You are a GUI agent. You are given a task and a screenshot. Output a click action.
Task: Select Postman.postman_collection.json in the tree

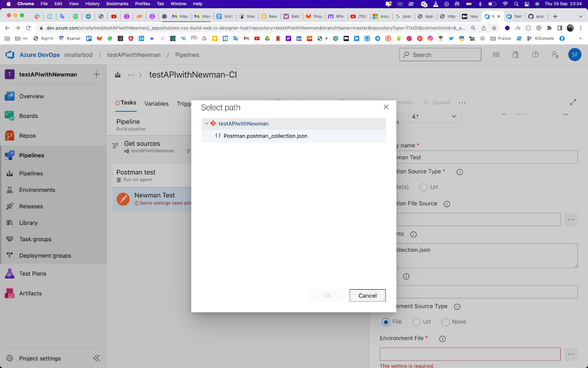pyautogui.click(x=294, y=136)
